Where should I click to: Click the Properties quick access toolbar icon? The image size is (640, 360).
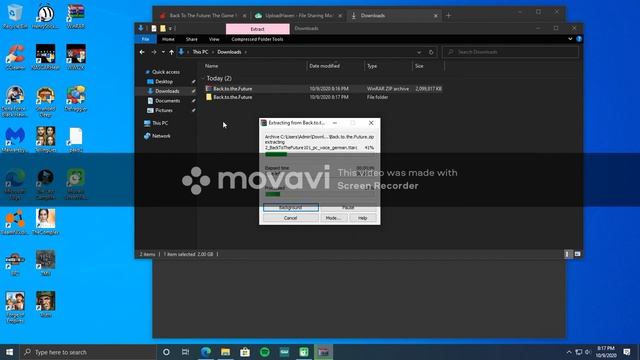pos(154,28)
